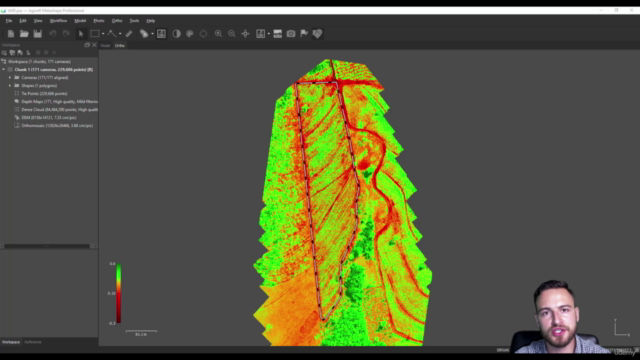Viewport: 640px width, 360px height.
Task: Open the Ortho menu
Action: coord(117,21)
